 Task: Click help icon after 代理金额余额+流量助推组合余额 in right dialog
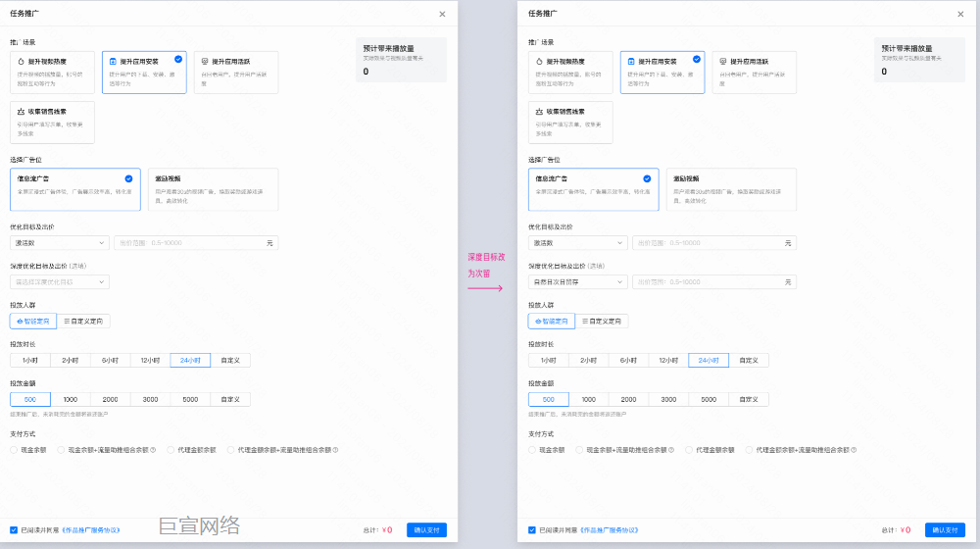[854, 450]
